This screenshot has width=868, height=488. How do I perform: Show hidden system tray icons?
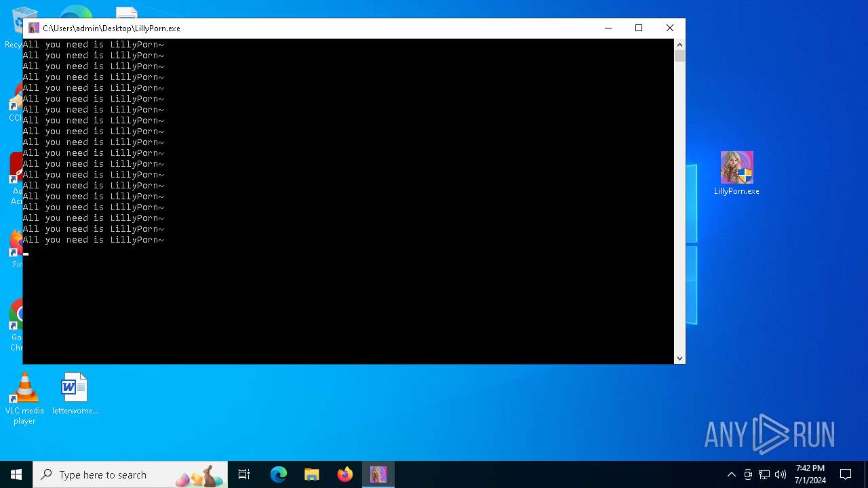point(731,474)
